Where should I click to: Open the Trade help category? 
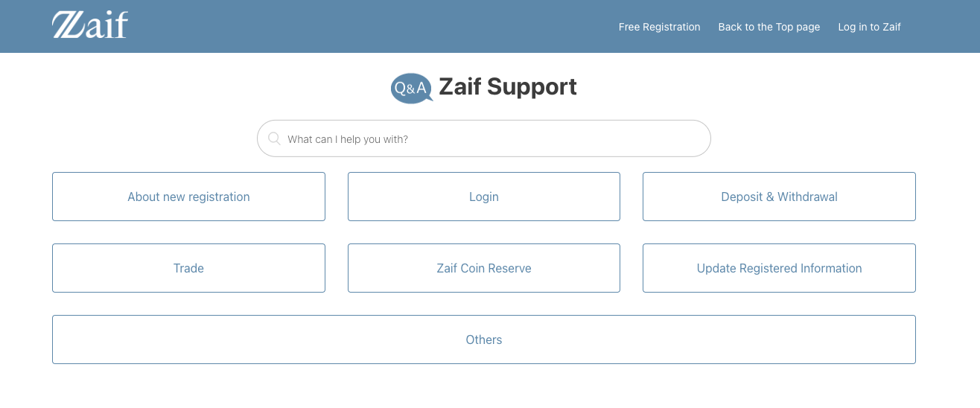click(x=188, y=268)
